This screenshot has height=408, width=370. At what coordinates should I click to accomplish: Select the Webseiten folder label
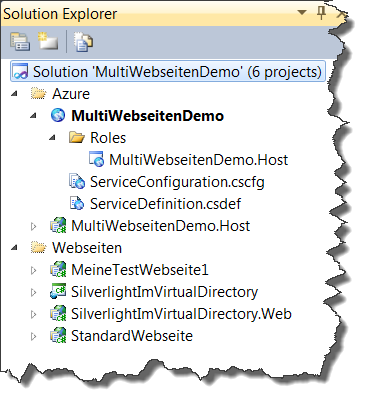tap(87, 248)
